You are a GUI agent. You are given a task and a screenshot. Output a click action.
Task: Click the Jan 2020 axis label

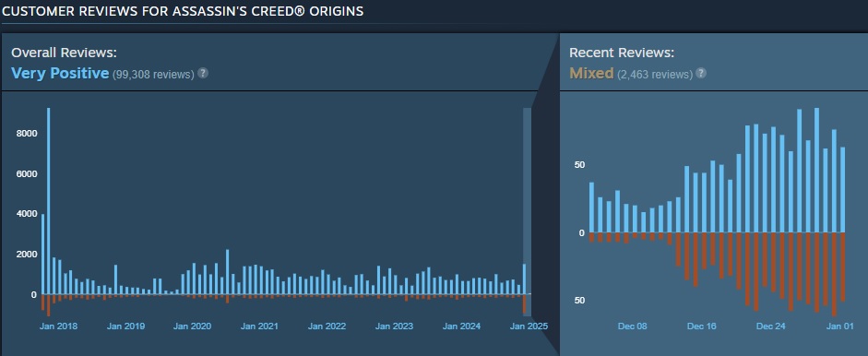coord(192,326)
